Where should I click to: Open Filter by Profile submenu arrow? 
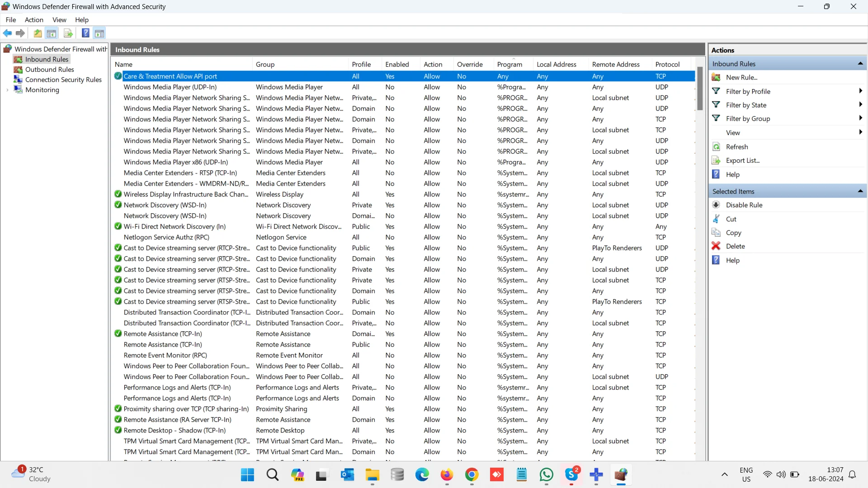860,91
